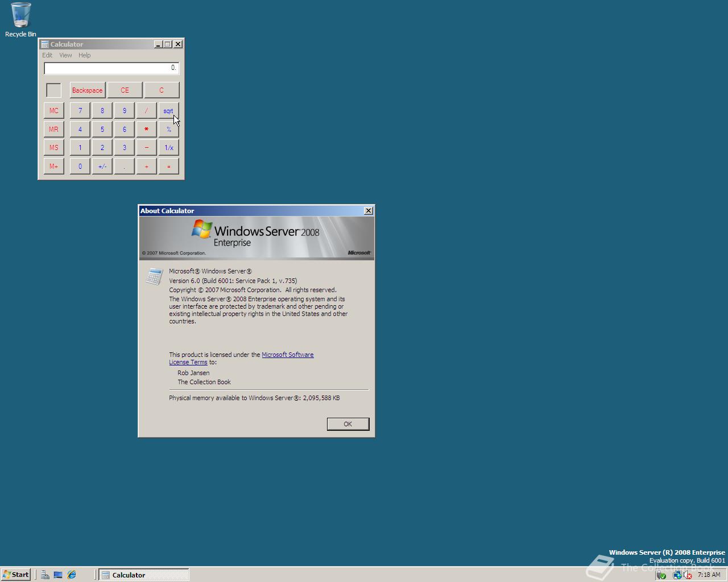Click the 1 digit key

pos(80,148)
